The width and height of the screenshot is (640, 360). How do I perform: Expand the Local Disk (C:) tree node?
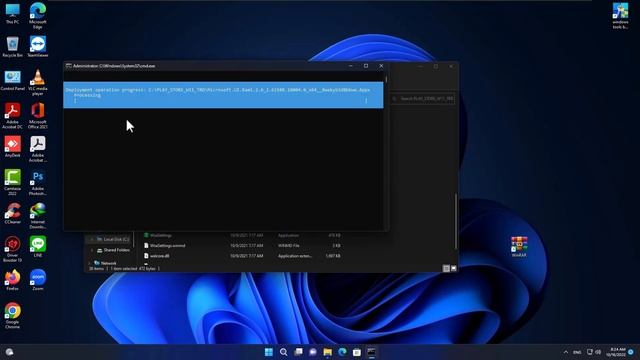pos(91,239)
